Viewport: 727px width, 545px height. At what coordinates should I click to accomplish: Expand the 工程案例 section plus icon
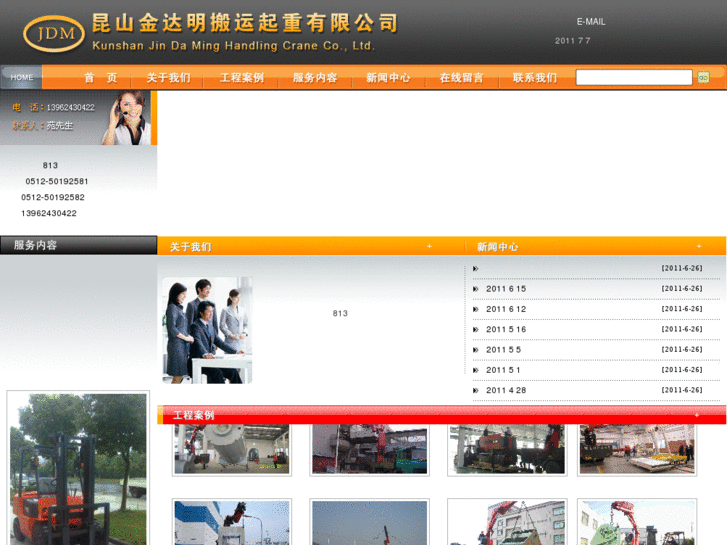coord(696,415)
